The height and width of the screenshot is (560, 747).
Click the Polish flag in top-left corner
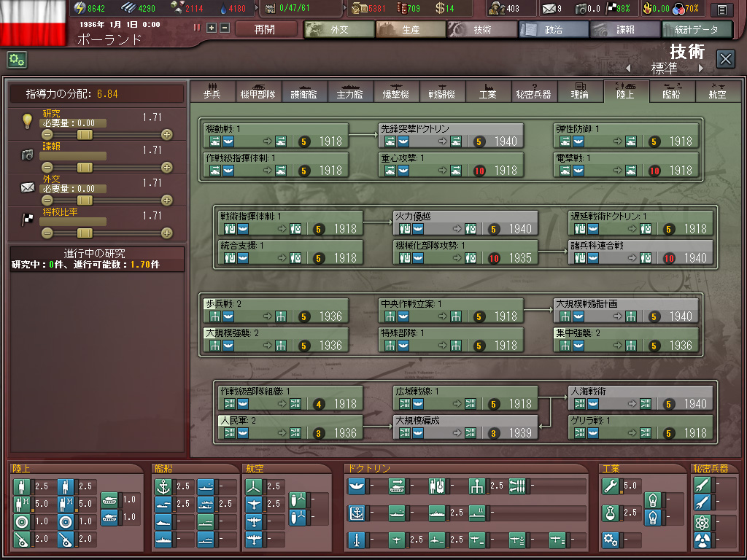pyautogui.click(x=34, y=23)
